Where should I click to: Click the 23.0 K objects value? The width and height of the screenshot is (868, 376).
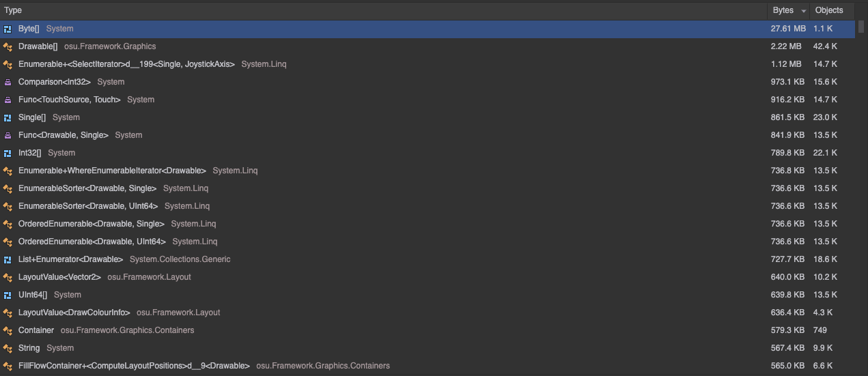(x=825, y=117)
